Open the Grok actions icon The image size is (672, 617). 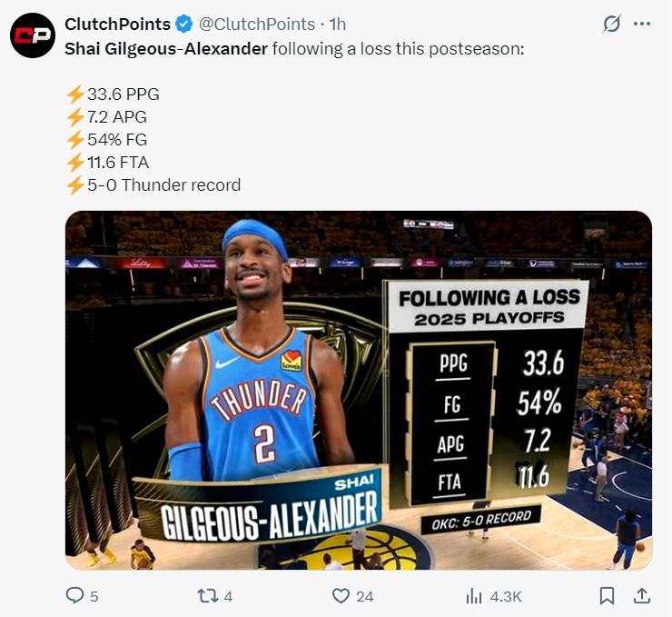611,25
